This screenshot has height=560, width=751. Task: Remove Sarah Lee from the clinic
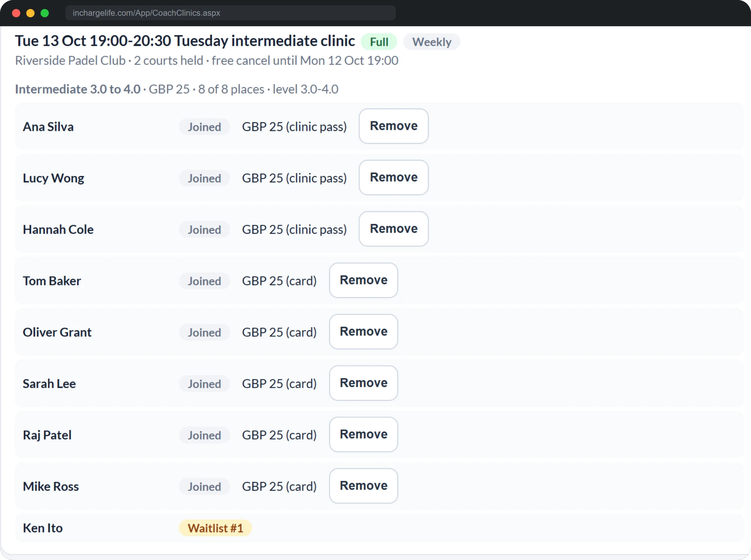click(363, 383)
